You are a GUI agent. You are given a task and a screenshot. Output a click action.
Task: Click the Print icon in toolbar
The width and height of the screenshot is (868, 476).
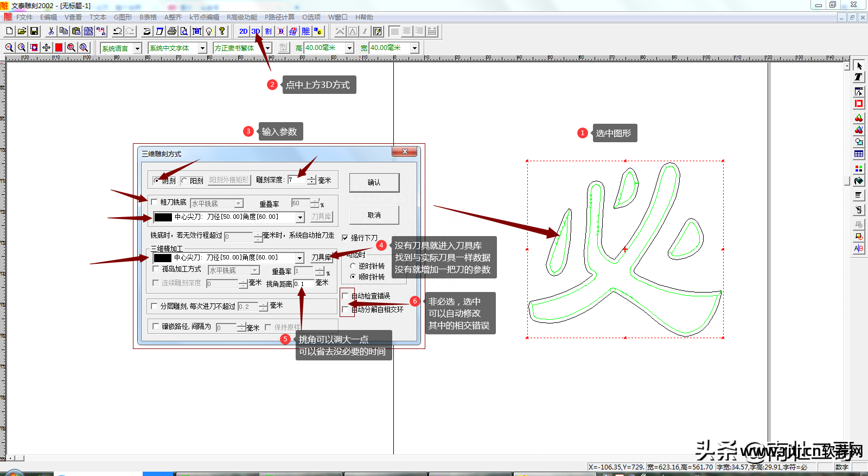pos(172,31)
